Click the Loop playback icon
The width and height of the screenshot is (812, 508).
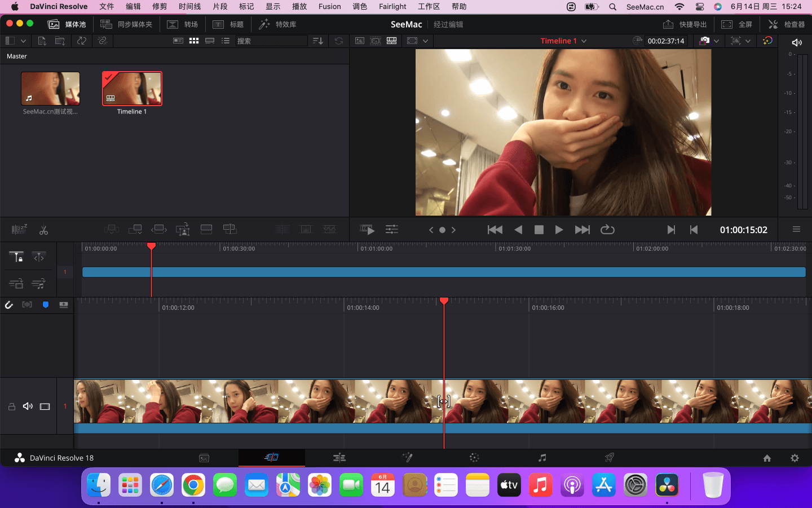607,230
